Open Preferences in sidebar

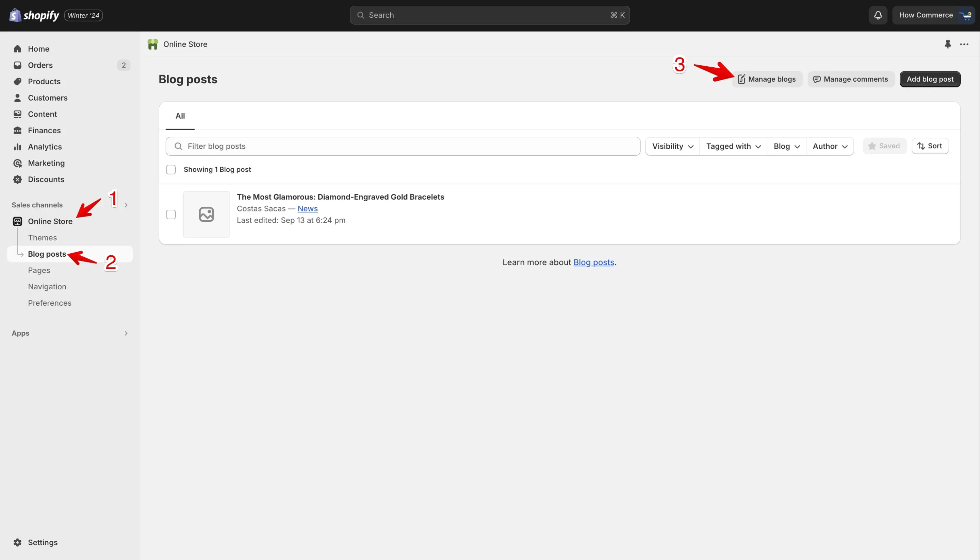click(50, 303)
